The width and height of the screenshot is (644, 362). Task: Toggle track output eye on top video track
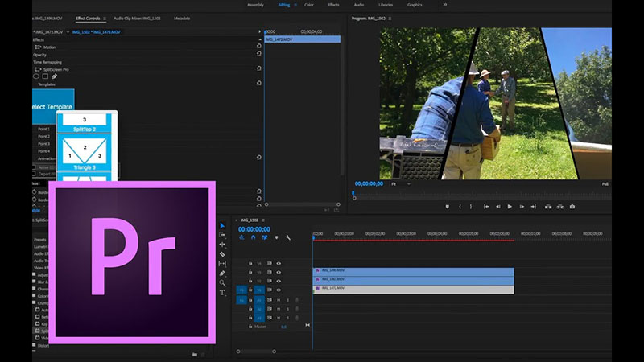[x=279, y=264]
